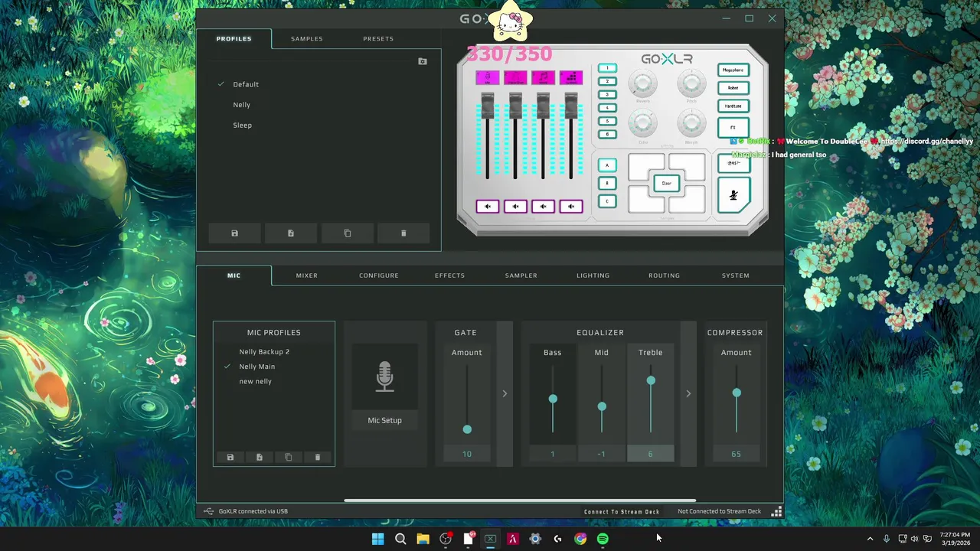Switch to the Presets tab
Viewport: 980px width, 551px height.
click(378, 39)
